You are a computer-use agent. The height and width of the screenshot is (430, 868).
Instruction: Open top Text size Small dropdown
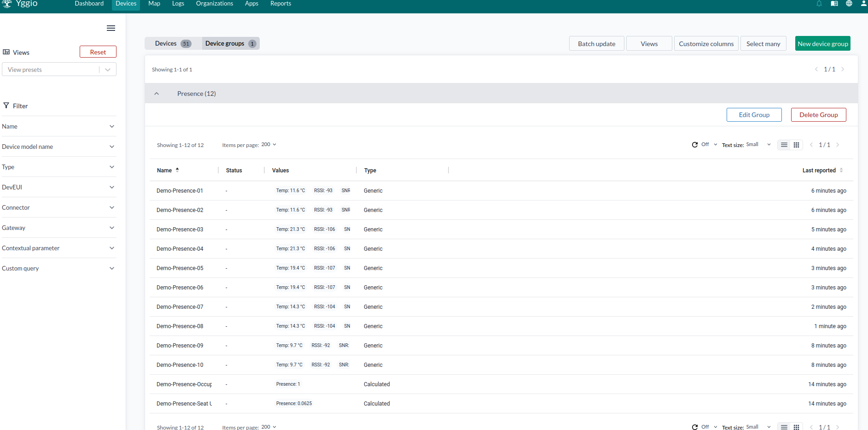(x=758, y=145)
